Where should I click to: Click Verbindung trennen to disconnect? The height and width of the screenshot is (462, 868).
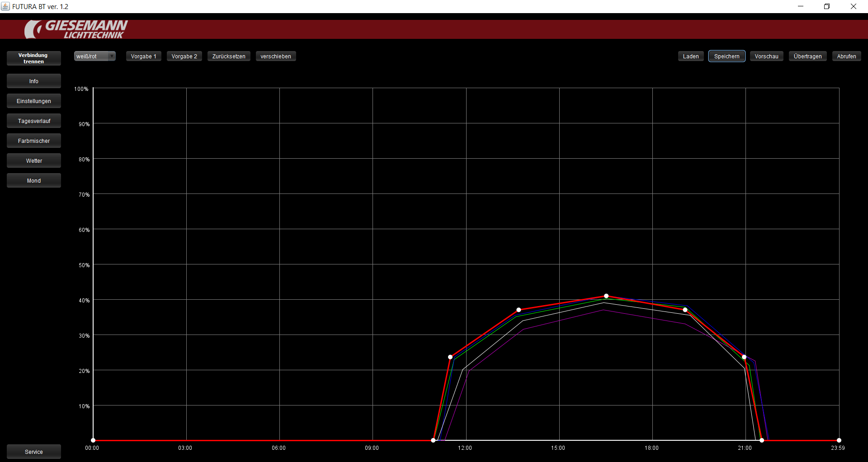33,58
